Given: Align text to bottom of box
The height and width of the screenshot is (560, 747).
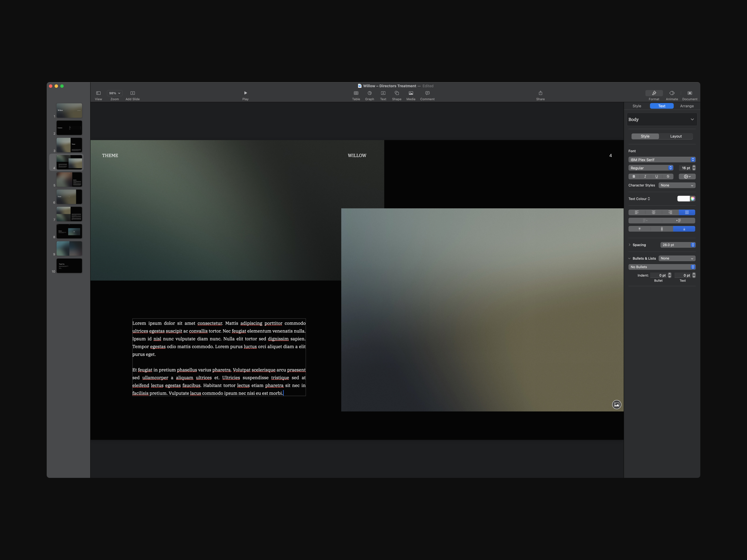Looking at the screenshot, I should pos(684,229).
